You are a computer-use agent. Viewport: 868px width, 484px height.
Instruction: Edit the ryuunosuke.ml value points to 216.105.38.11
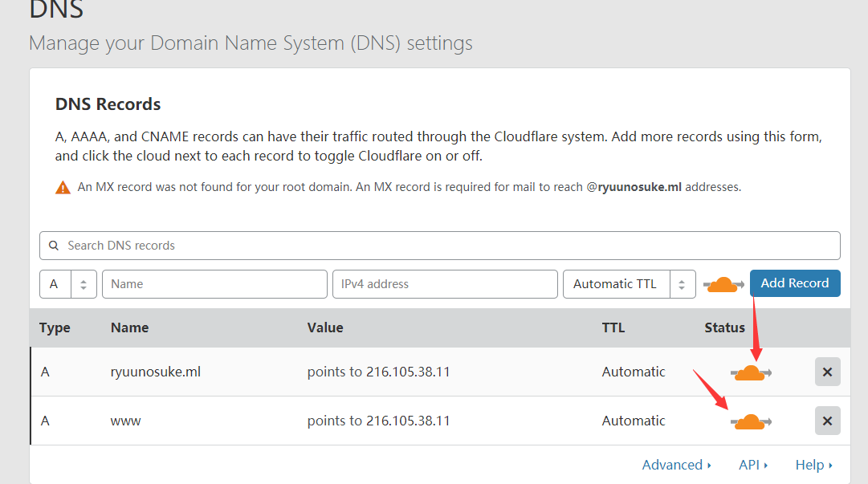(x=379, y=372)
